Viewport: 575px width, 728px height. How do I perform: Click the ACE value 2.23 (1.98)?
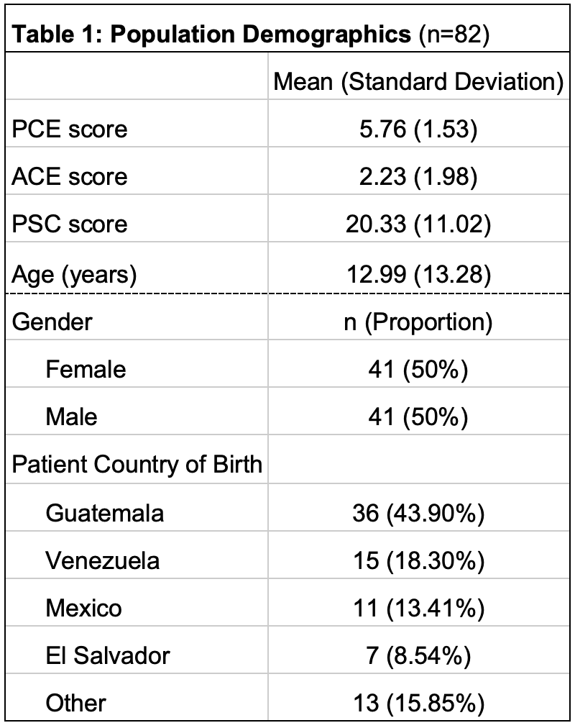[x=418, y=176]
